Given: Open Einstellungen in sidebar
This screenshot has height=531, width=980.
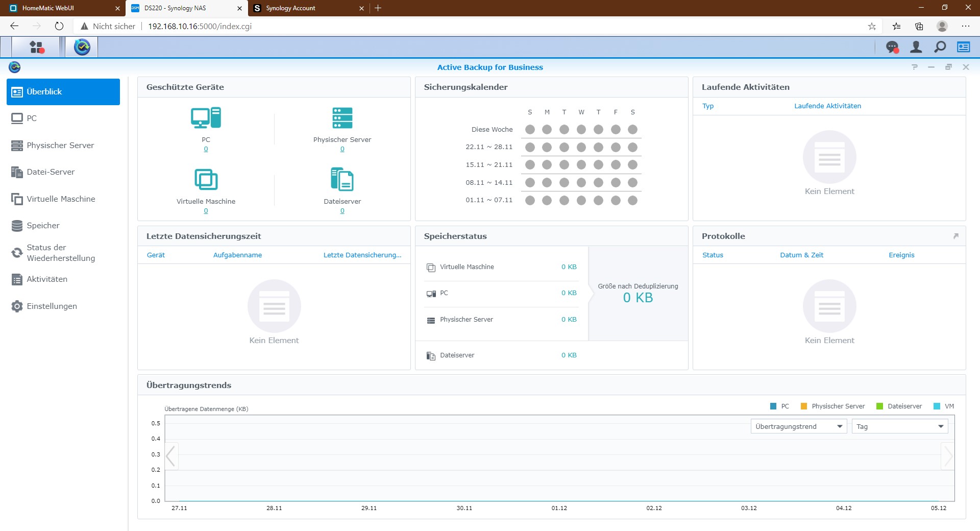Looking at the screenshot, I should [x=63, y=306].
